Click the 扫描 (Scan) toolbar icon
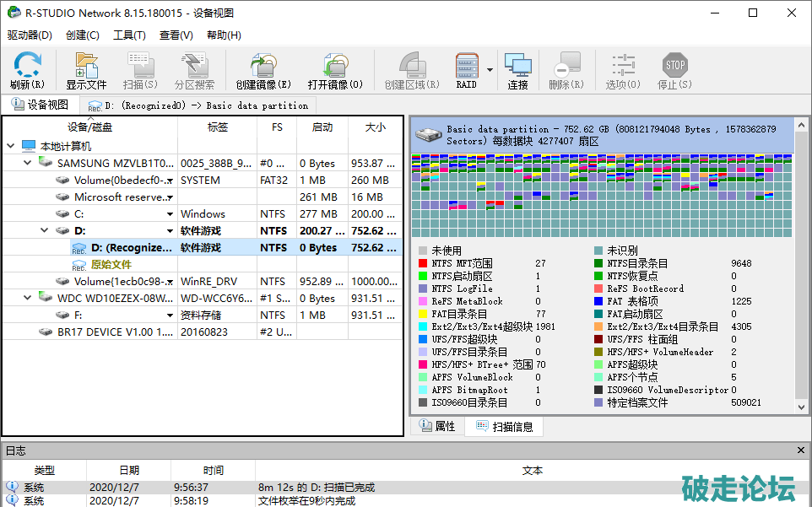 (139, 70)
